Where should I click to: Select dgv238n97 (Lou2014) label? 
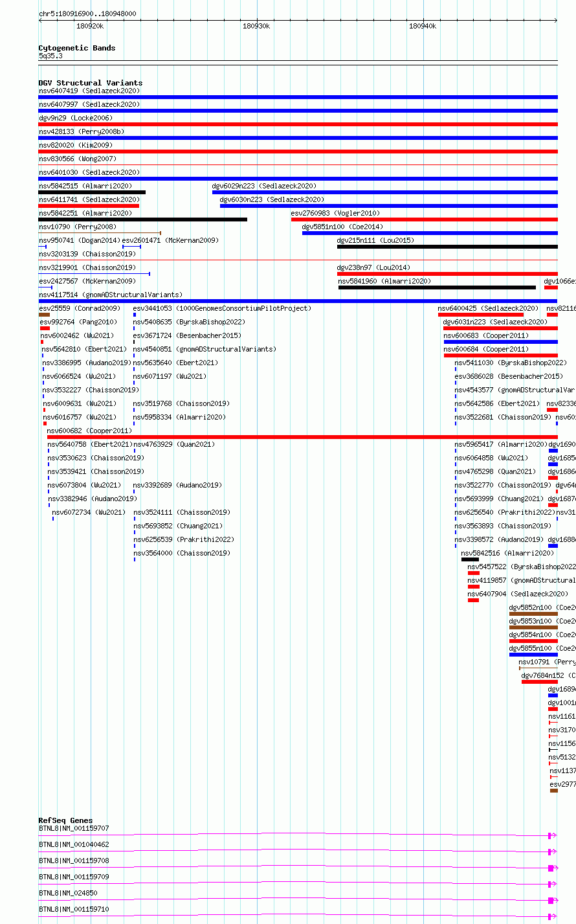tap(373, 267)
